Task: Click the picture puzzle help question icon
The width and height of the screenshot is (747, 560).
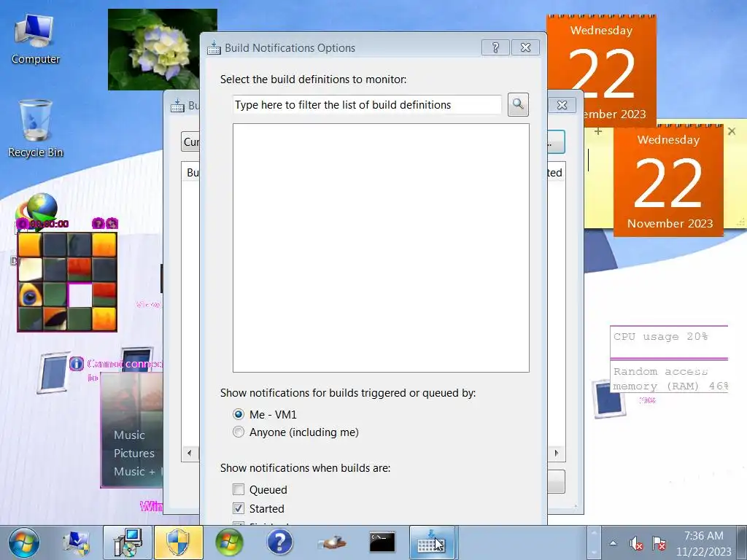Action: [x=98, y=223]
